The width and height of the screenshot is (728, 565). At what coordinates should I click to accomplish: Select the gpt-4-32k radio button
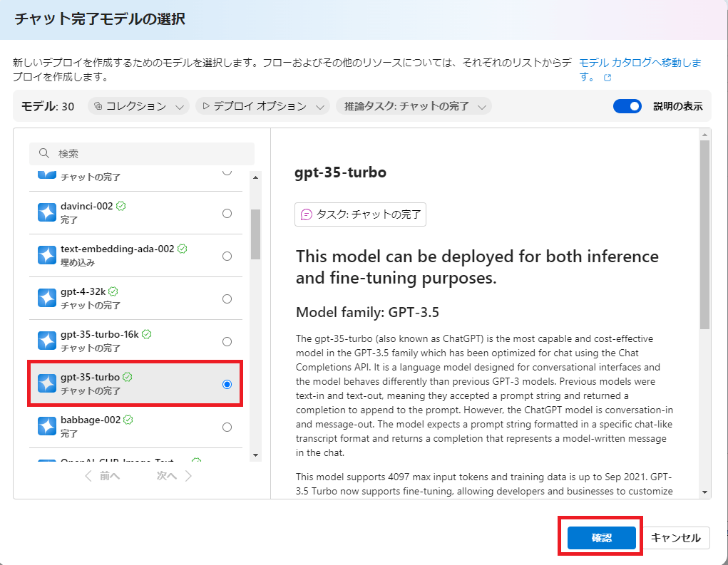coord(227,299)
